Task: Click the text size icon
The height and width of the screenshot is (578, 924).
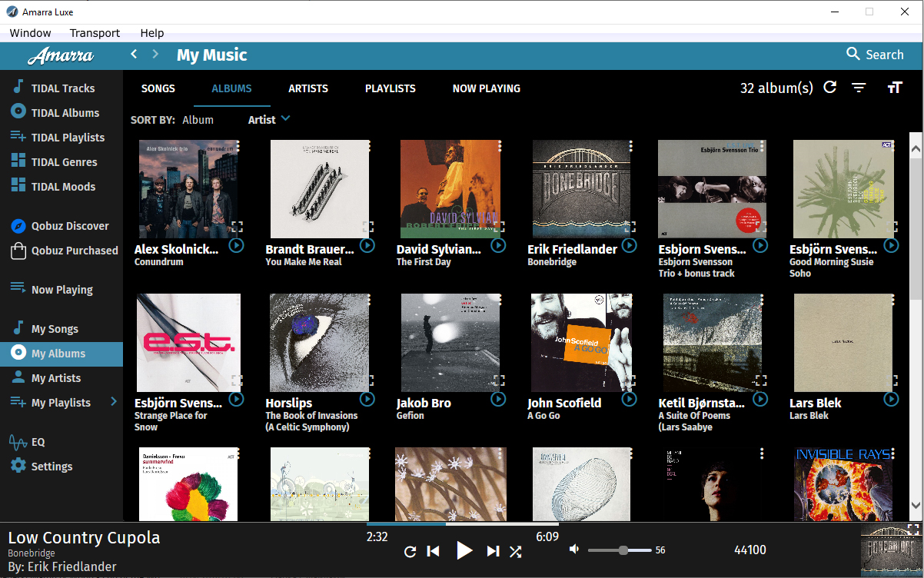Action: [894, 88]
